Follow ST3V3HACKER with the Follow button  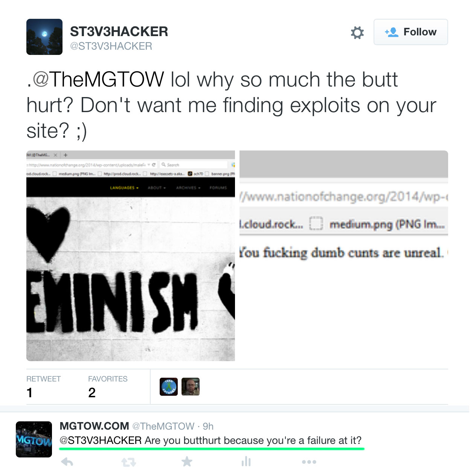[410, 32]
